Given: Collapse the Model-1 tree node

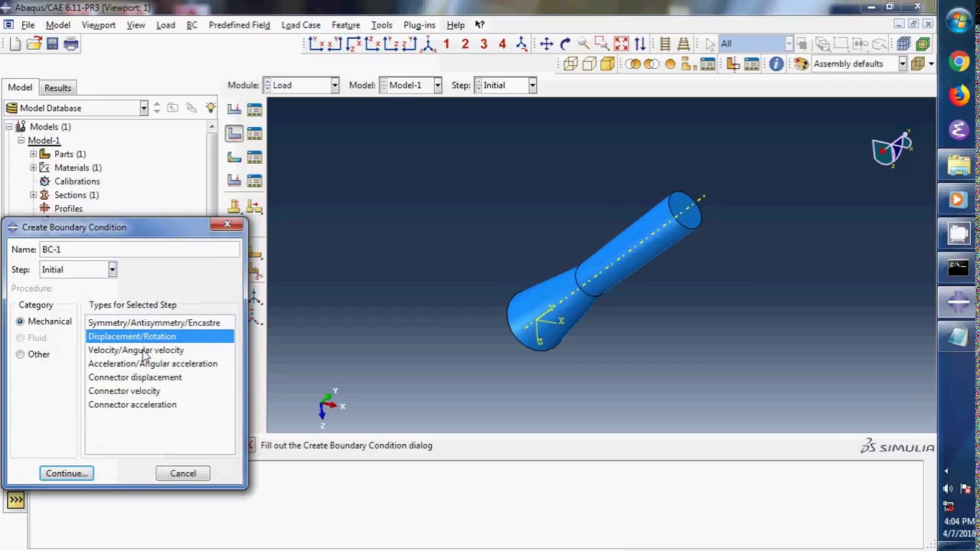Looking at the screenshot, I should 21,141.
